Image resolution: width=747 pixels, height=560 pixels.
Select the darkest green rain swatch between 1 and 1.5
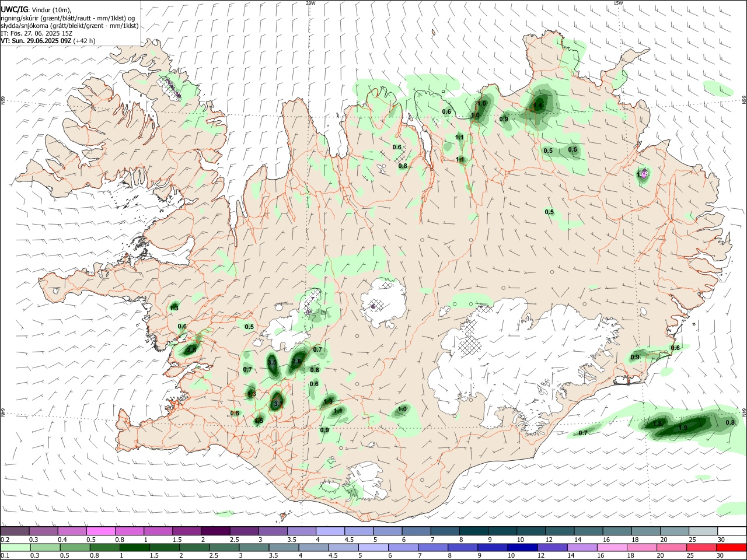134,548
